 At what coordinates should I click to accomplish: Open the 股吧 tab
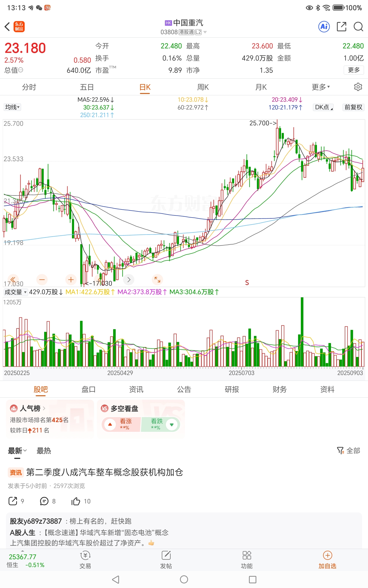tap(41, 390)
